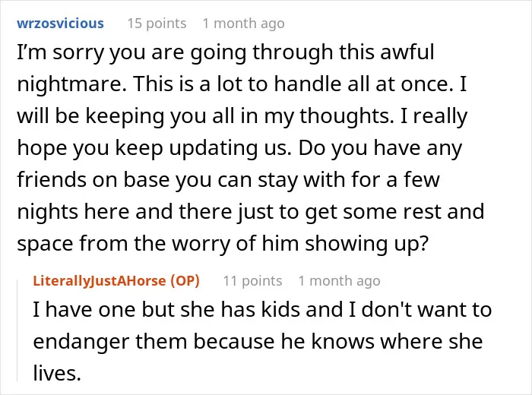Click the word "nightmare" in the comment

tap(69, 84)
